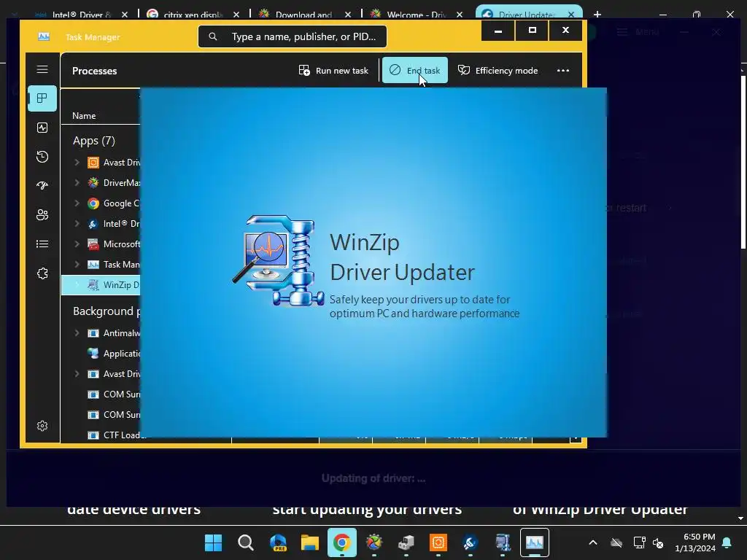Select the Processes page icon in sidebar

pos(42,98)
